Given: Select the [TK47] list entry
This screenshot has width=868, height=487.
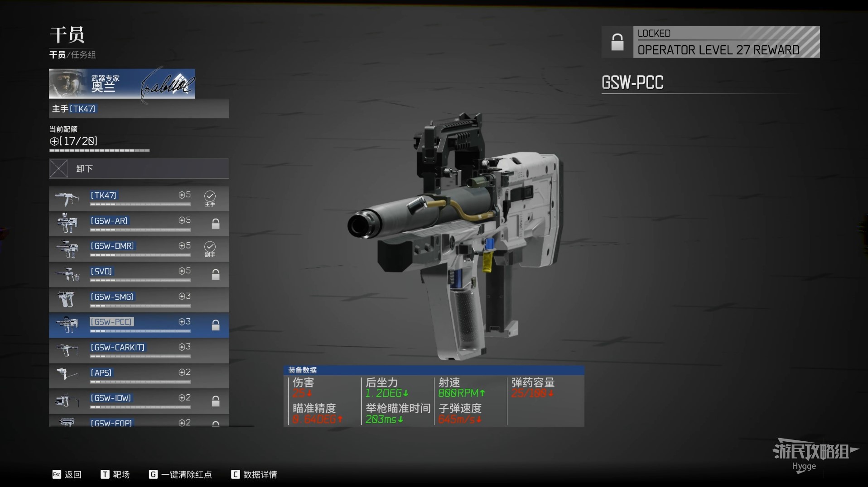Looking at the screenshot, I should tap(139, 198).
